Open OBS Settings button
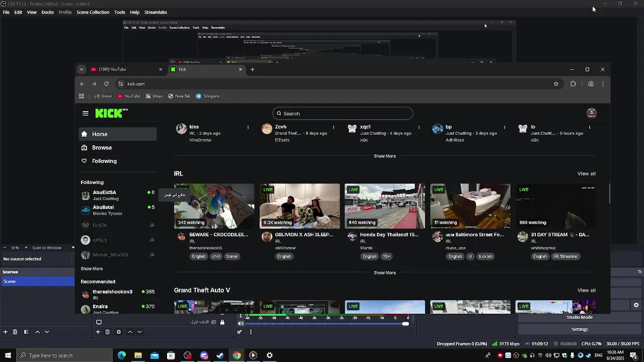The height and width of the screenshot is (362, 644). [x=580, y=329]
